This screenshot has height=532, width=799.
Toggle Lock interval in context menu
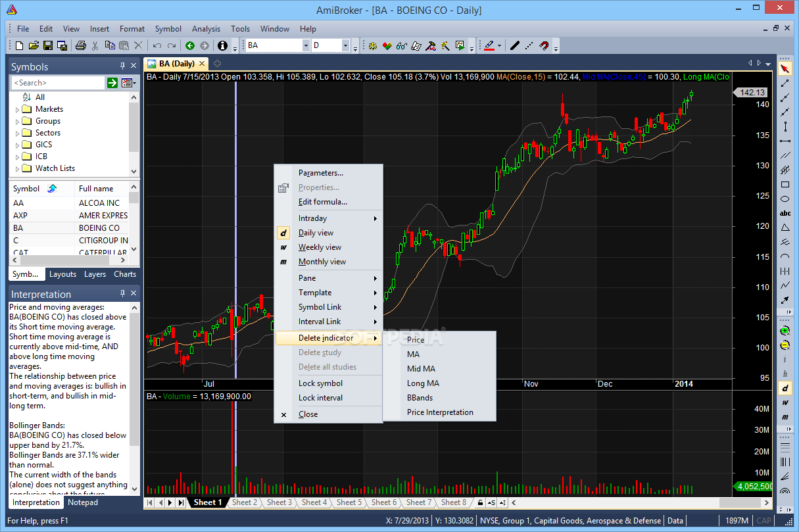pos(328,398)
